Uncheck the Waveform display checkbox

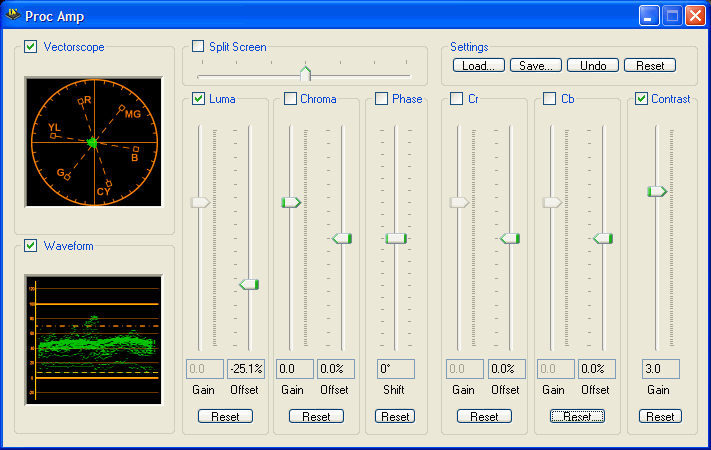coord(31,246)
